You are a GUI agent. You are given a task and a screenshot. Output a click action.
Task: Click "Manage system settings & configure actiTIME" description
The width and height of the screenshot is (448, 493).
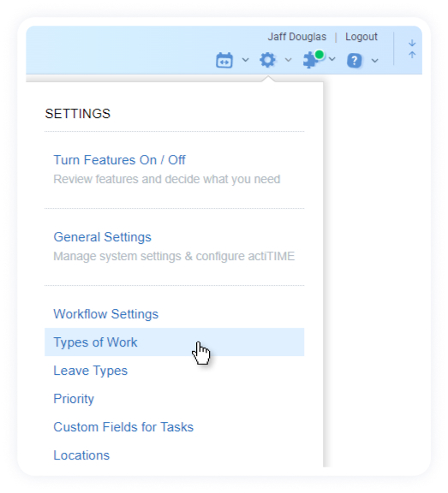point(174,256)
